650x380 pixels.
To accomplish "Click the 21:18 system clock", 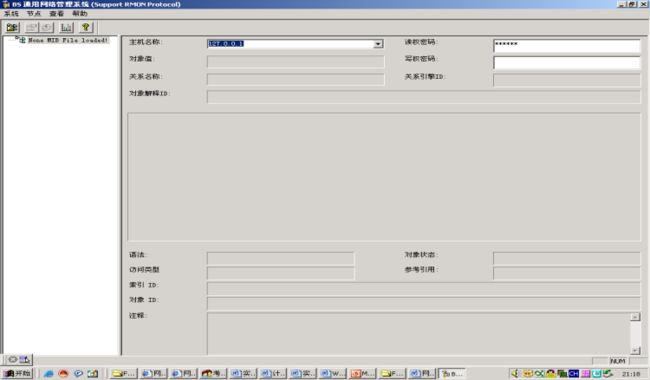I will (x=631, y=374).
